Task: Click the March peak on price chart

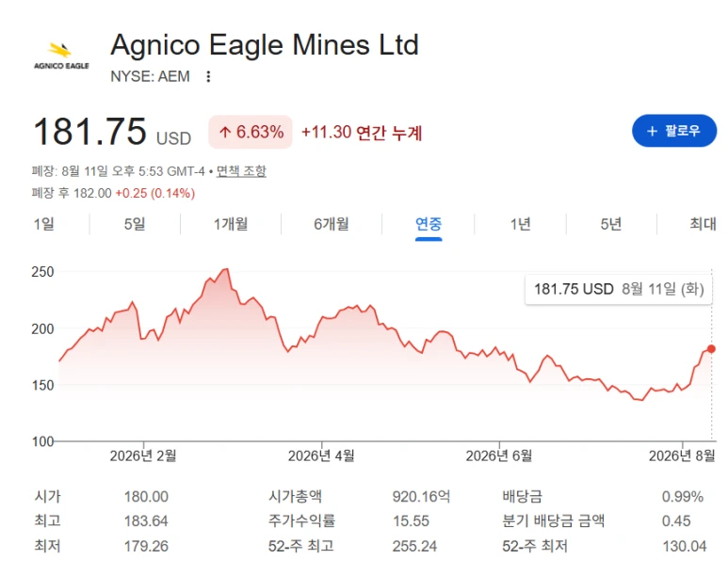Action: click(227, 269)
